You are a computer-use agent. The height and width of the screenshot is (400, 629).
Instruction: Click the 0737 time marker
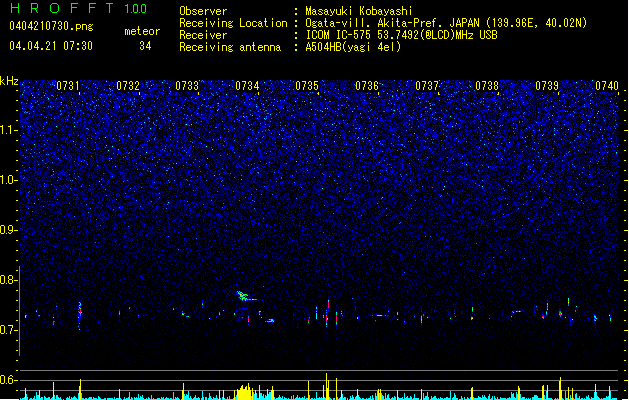(x=427, y=86)
